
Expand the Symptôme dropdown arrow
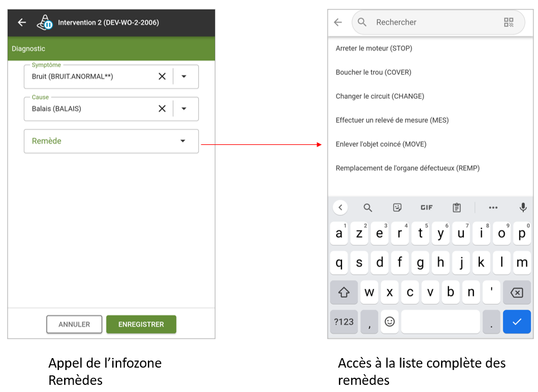184,76
